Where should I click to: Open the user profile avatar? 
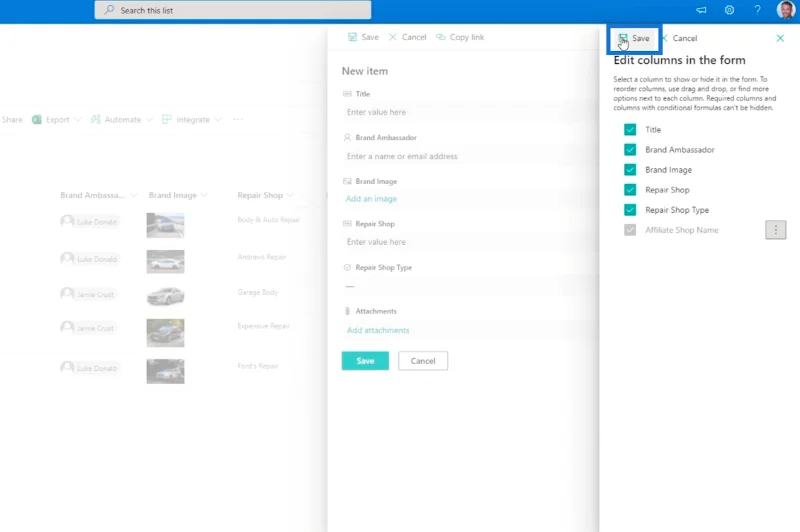786,10
